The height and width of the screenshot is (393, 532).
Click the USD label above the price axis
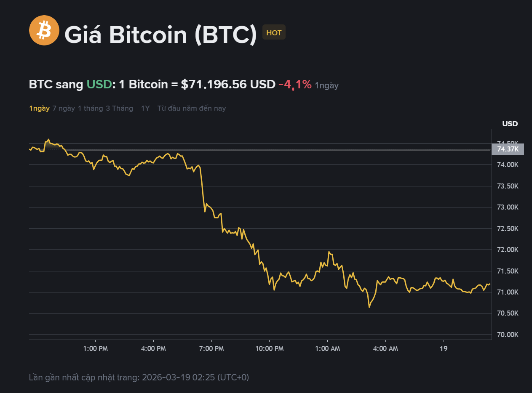(510, 124)
